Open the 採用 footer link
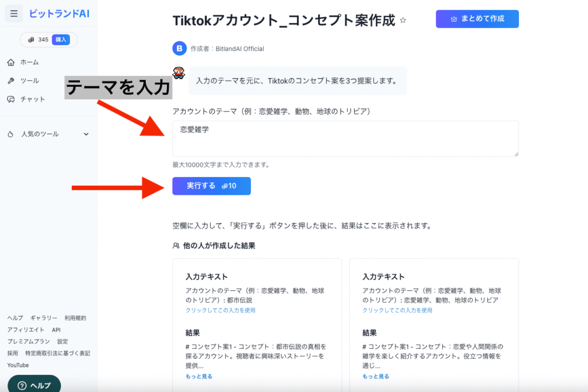Screen dimensions: 588x392 [13, 353]
